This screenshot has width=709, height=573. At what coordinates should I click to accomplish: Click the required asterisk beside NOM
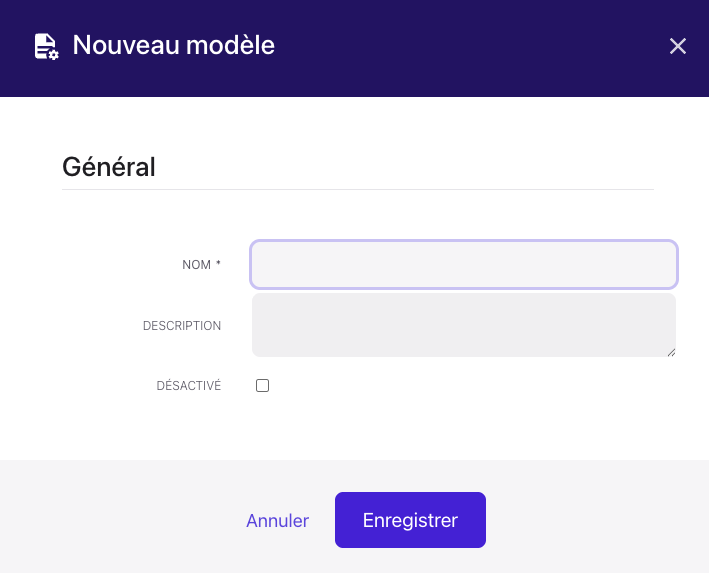[218, 264]
